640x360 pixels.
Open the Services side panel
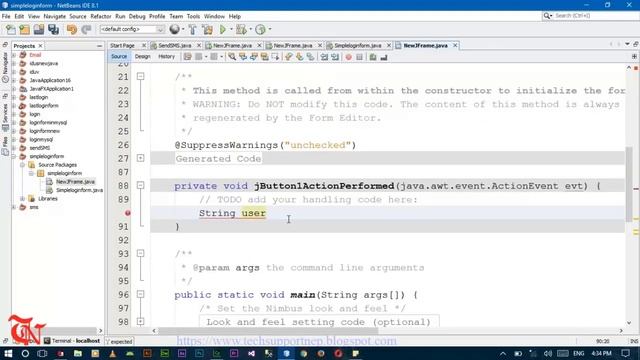click(5, 117)
